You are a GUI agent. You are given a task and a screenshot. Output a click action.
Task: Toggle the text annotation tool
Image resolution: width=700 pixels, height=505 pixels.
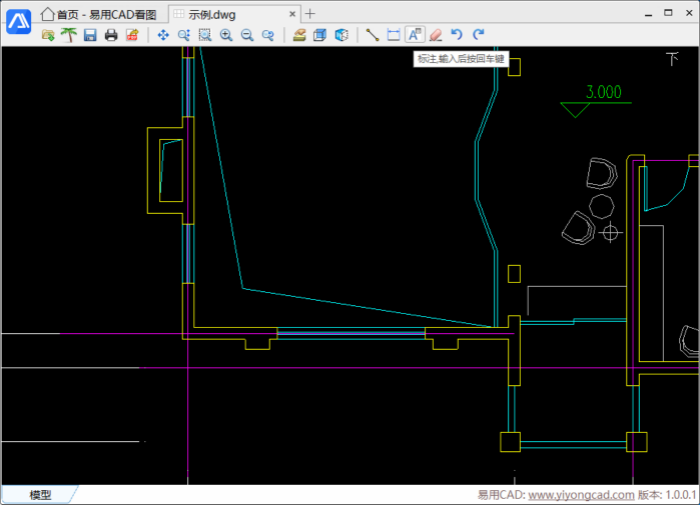coord(414,35)
